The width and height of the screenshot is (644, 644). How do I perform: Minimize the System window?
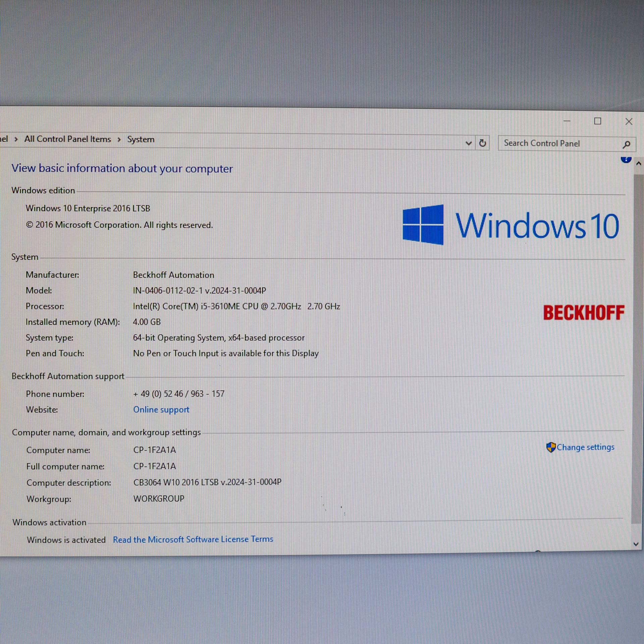pos(567,121)
